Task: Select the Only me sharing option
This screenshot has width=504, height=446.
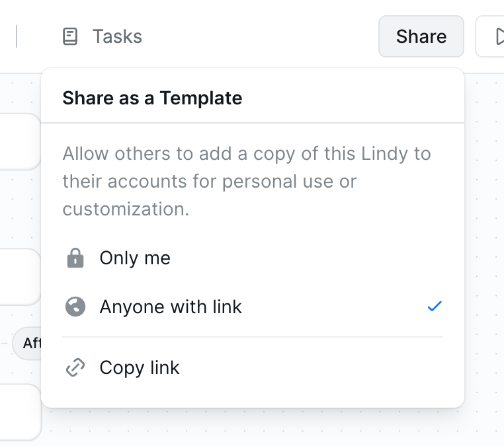Action: [253, 258]
